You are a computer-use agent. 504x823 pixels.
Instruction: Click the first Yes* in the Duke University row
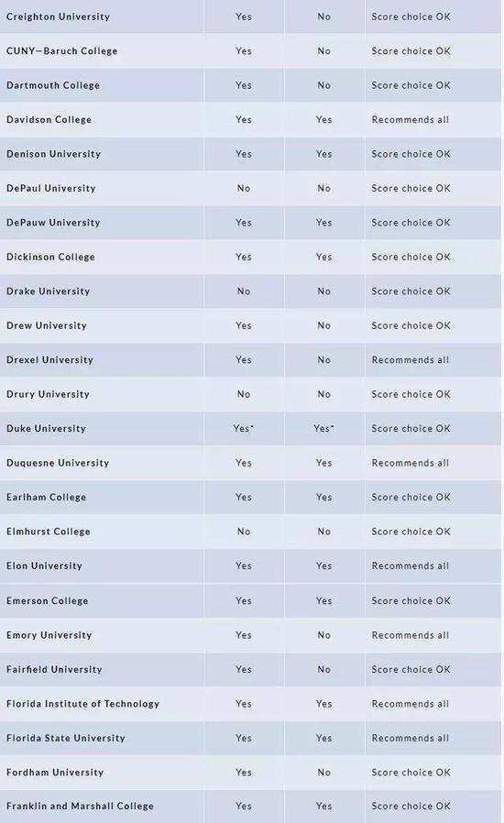click(244, 429)
